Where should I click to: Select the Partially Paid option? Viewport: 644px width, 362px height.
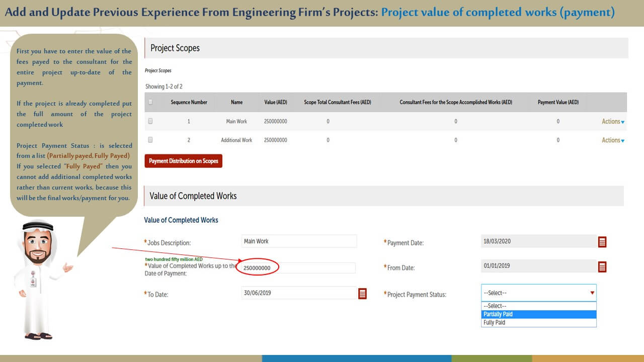(x=538, y=314)
